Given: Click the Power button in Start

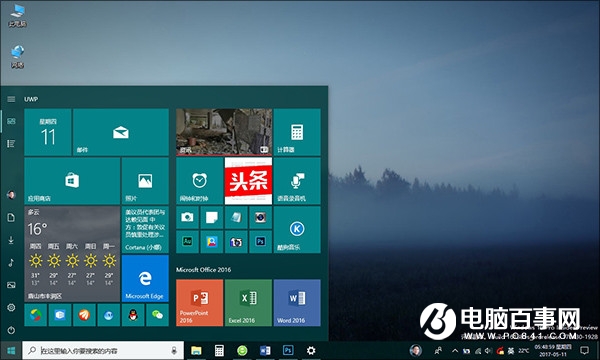Looking at the screenshot, I should (x=11, y=330).
